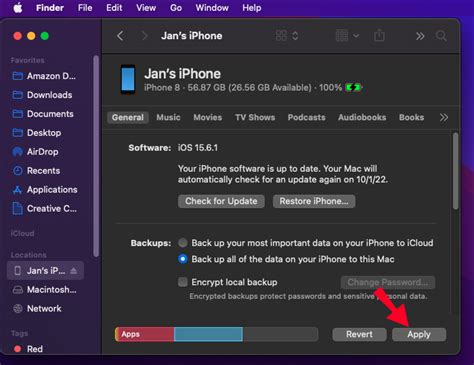Viewport: 474px width, 365px height.
Task: Open the Apple menu
Action: [x=18, y=7]
